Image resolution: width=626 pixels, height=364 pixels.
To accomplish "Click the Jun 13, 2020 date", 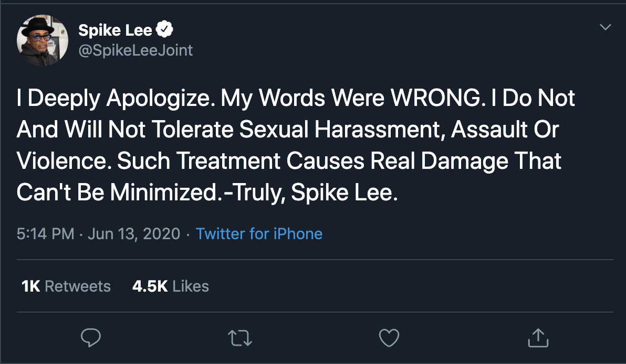I will (x=134, y=233).
